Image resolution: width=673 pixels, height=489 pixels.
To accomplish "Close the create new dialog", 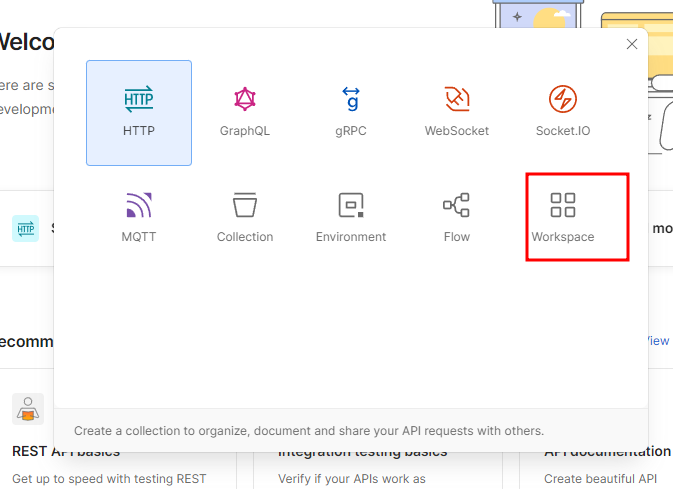I will (631, 44).
